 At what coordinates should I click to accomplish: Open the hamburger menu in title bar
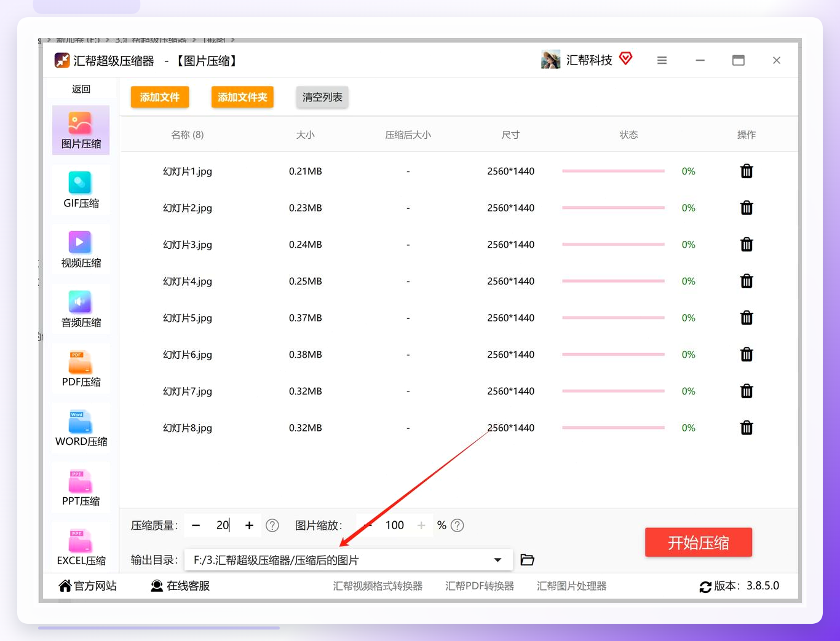(662, 60)
